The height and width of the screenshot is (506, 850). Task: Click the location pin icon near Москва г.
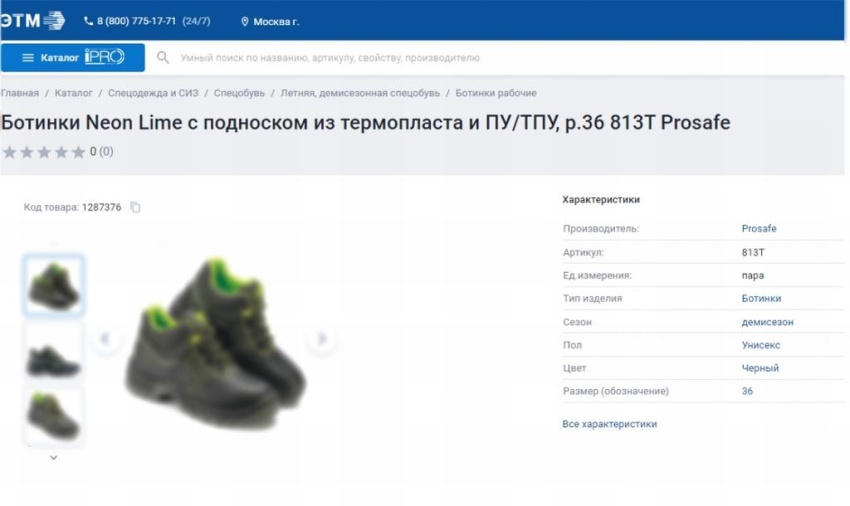pos(244,22)
